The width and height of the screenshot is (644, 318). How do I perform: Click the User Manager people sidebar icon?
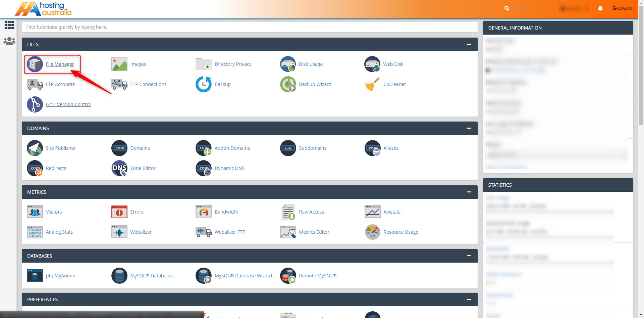pos(9,41)
